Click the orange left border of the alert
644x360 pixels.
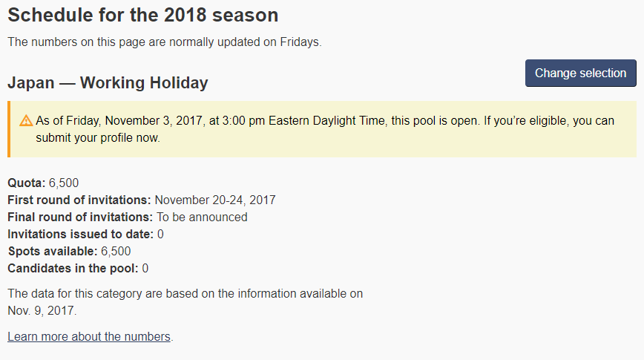9,129
